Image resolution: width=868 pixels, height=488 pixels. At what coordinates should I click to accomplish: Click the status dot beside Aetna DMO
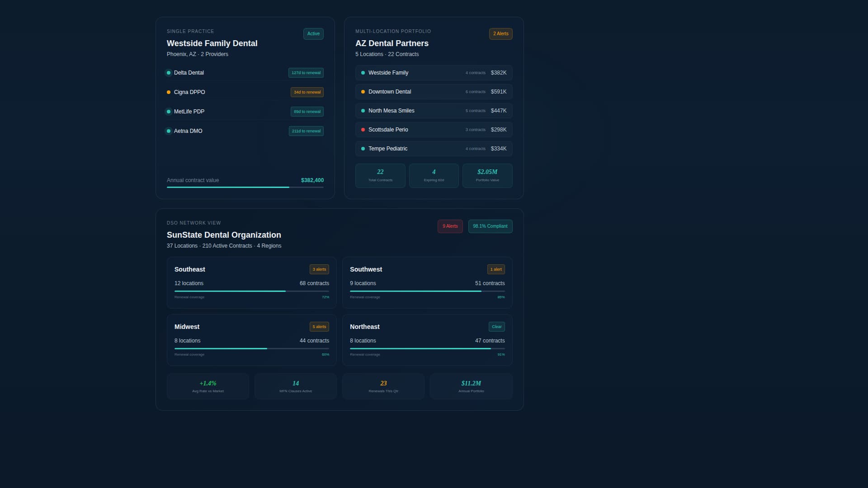coord(169,131)
